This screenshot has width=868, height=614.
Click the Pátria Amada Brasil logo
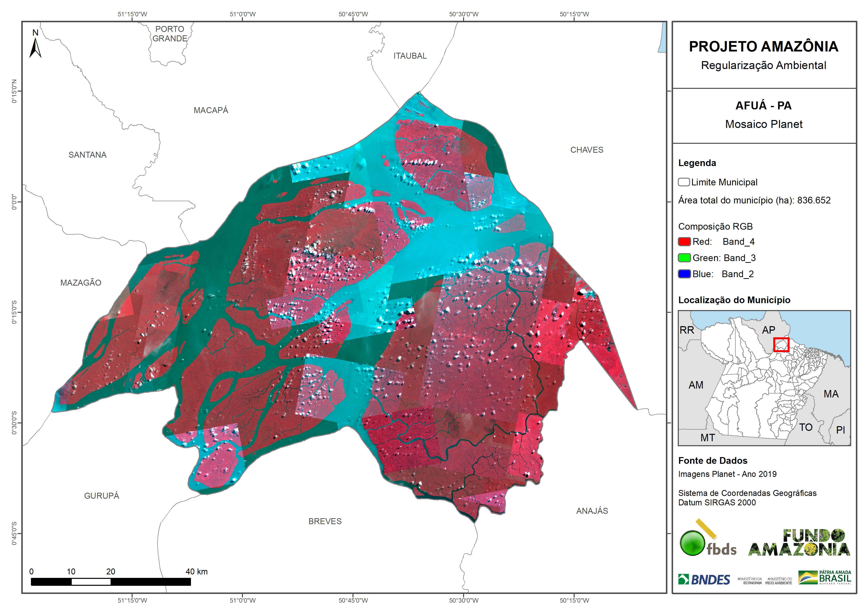click(825, 578)
